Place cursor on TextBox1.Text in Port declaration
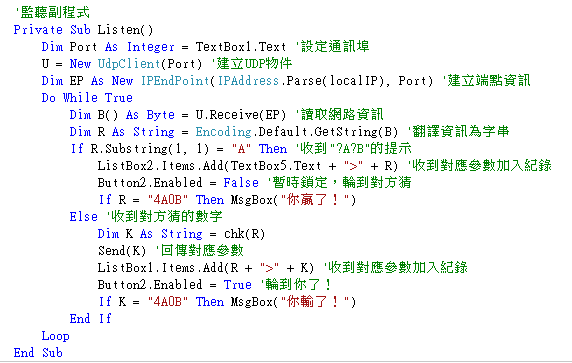The image size is (572, 363). pyautogui.click(x=241, y=47)
